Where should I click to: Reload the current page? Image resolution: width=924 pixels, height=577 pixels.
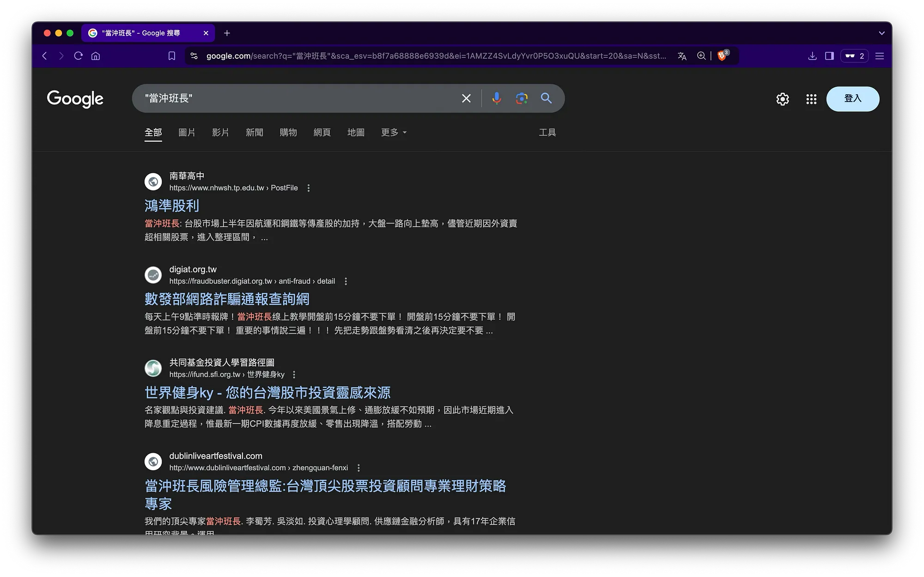(79, 56)
